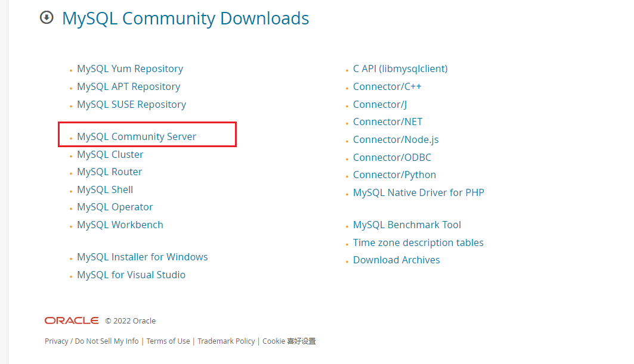The height and width of the screenshot is (364, 634).
Task: Open the MySQL Workbench download page
Action: click(x=120, y=225)
